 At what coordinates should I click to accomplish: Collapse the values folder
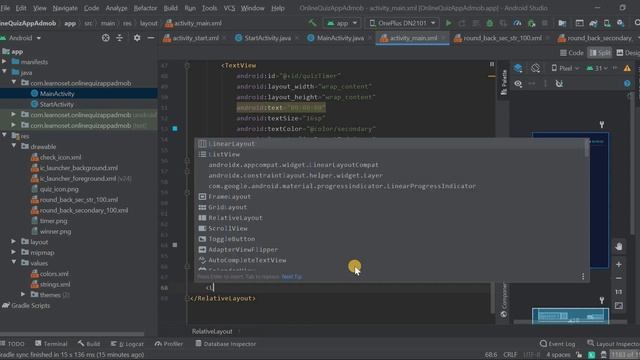[14, 262]
